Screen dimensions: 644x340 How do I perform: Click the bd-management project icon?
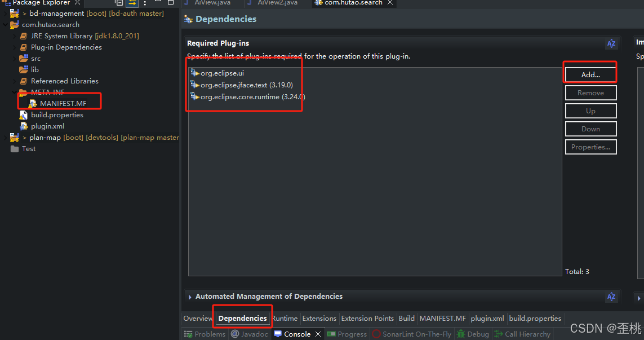click(15, 13)
